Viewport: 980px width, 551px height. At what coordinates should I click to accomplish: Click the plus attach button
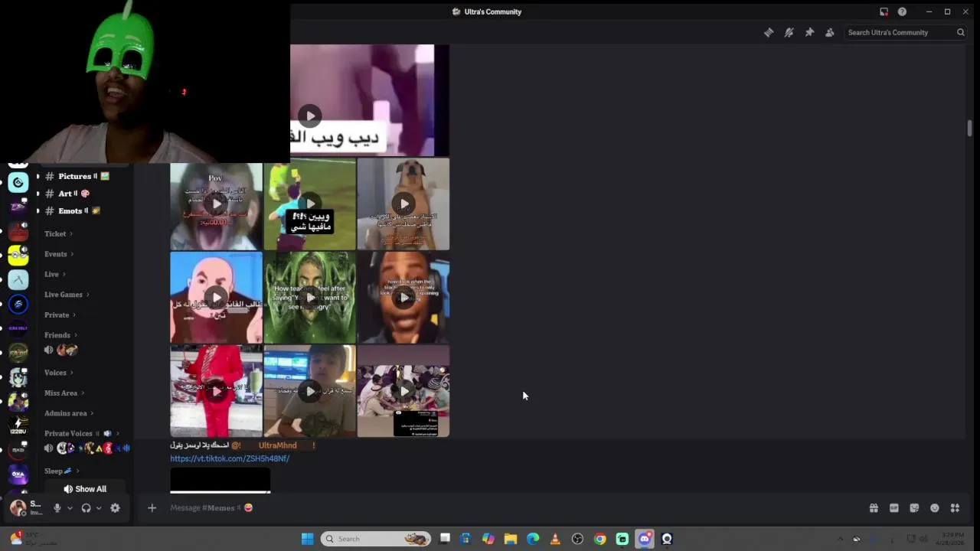152,507
